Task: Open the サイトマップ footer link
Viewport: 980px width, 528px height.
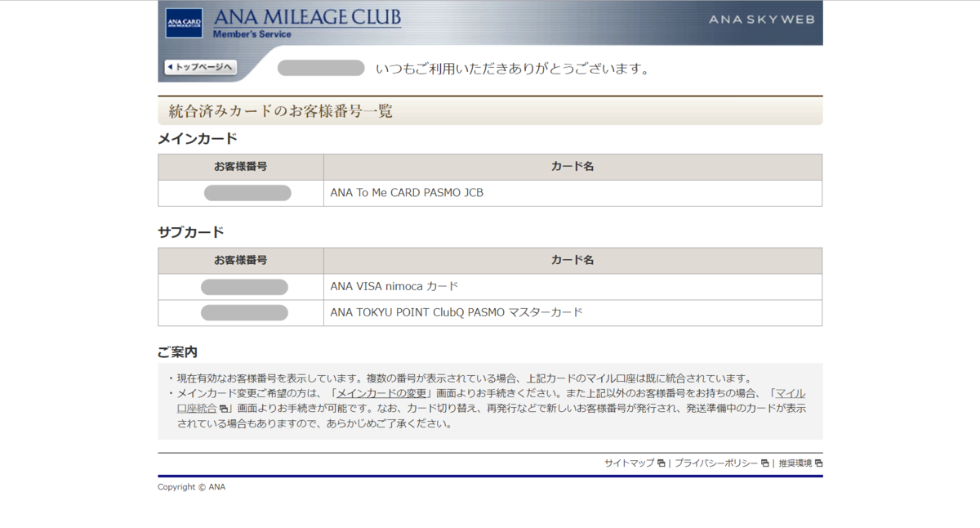Action: [629, 463]
